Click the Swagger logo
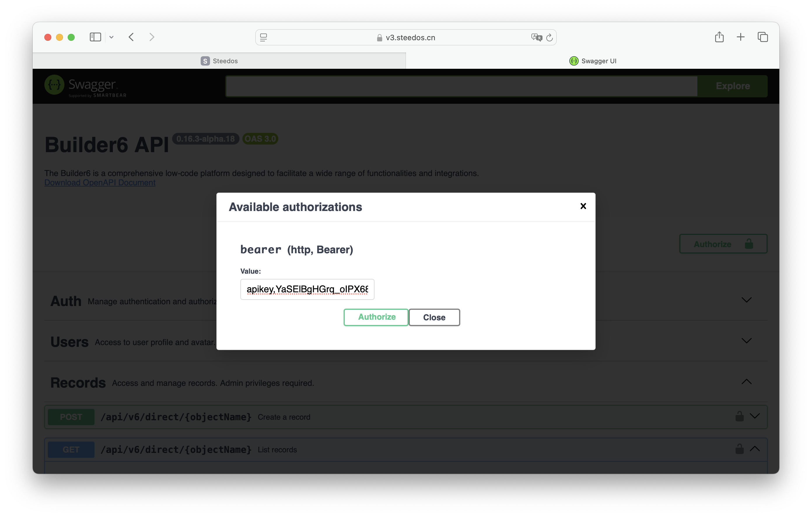This screenshot has width=812, height=517. [86, 86]
